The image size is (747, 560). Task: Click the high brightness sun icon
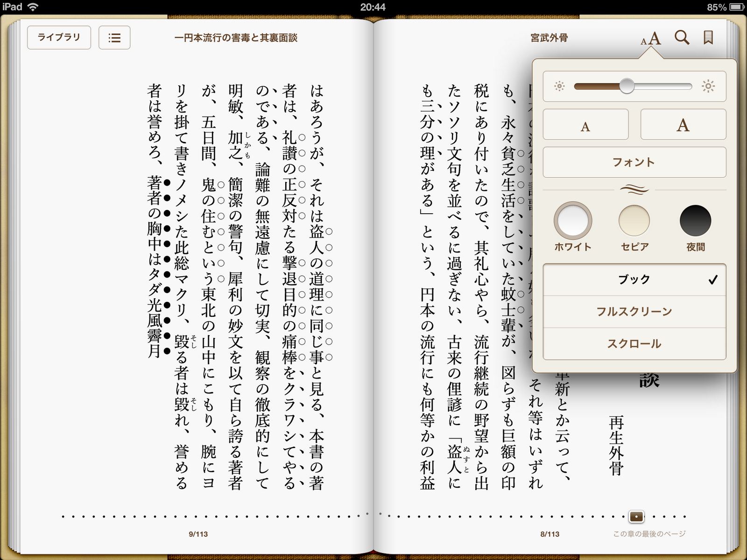click(708, 86)
